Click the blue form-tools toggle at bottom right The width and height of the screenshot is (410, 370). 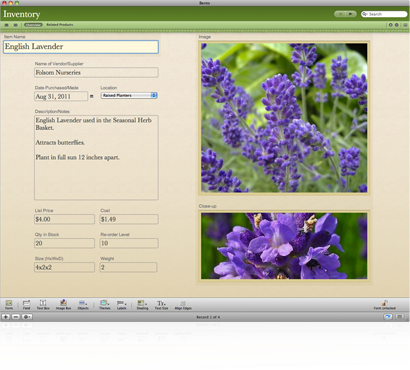point(388,317)
